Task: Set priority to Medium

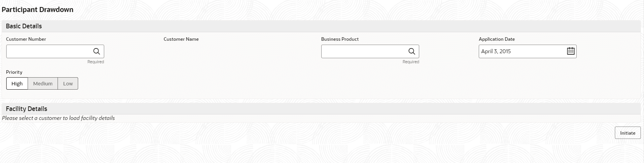Action: [43, 83]
